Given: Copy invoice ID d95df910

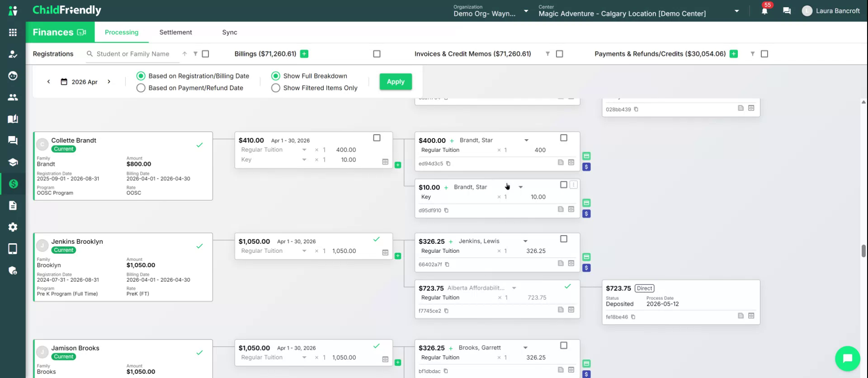Looking at the screenshot, I should pos(446,210).
